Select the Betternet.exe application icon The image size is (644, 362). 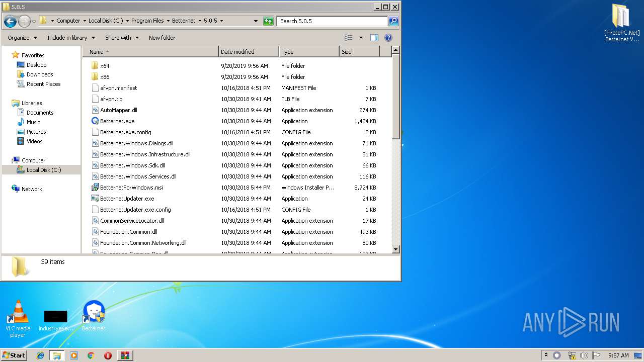(x=95, y=121)
